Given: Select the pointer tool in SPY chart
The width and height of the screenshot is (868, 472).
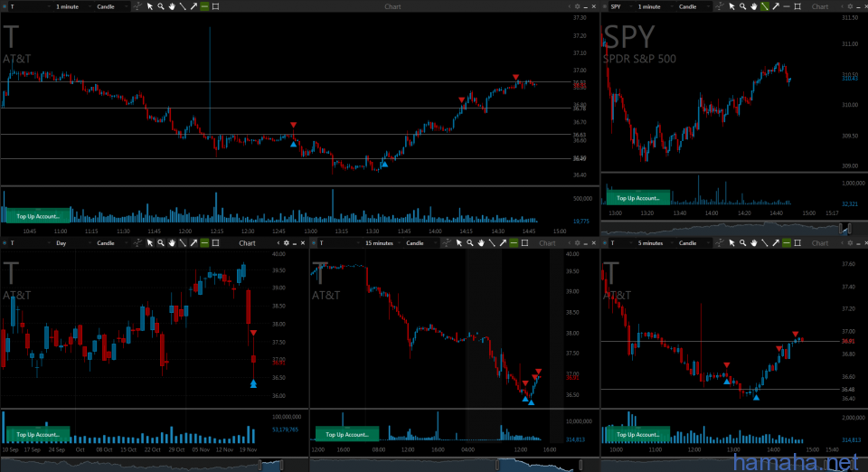Looking at the screenshot, I should pos(731,6).
